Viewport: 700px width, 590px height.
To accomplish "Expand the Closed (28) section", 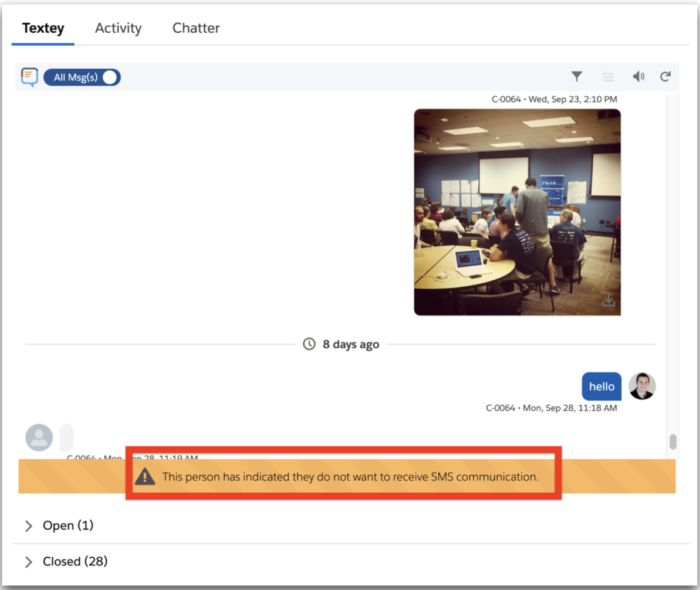I will [x=66, y=561].
